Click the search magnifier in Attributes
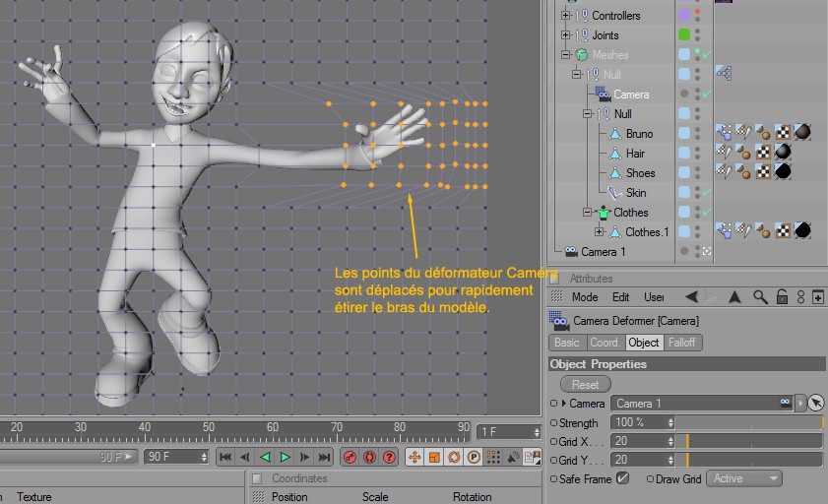828x504 pixels. point(760,296)
